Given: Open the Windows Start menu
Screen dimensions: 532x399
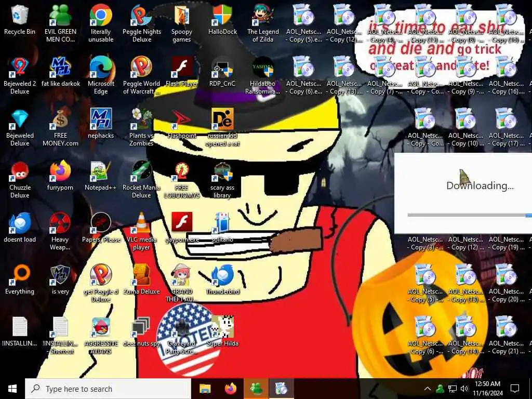Looking at the screenshot, I should pos(12,389).
